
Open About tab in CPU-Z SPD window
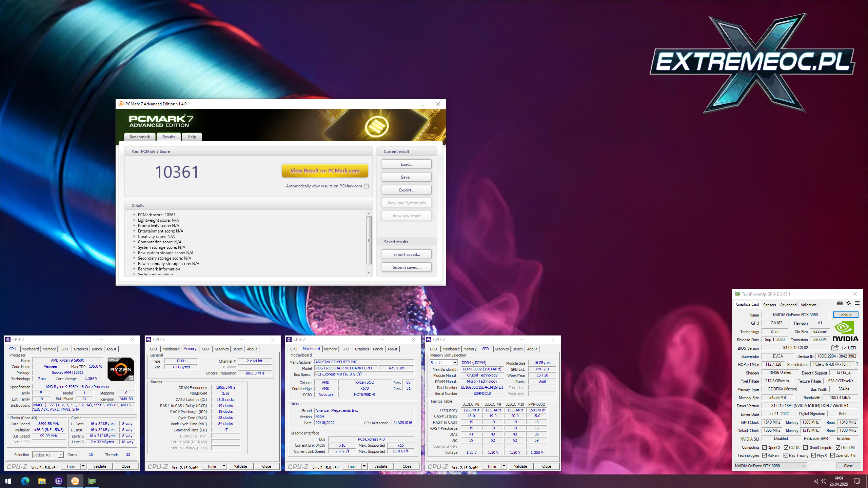tap(532, 349)
